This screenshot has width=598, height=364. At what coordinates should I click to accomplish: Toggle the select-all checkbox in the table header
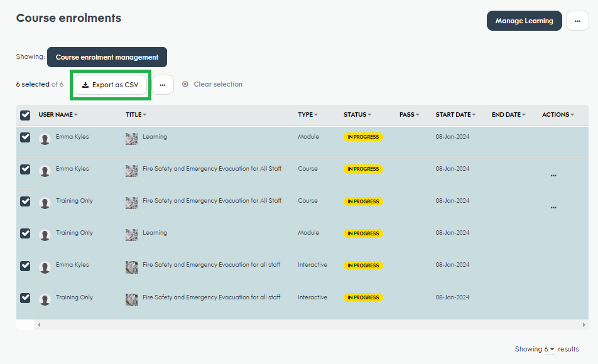[25, 115]
